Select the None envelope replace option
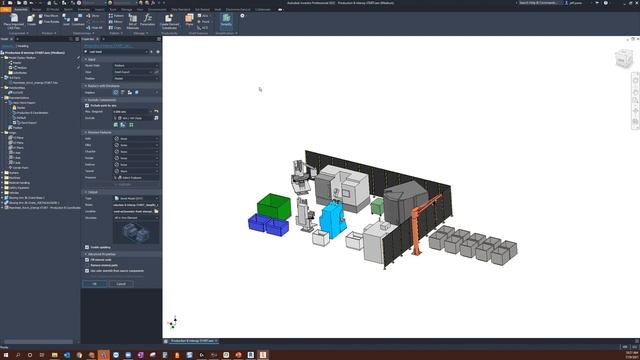 116,92
